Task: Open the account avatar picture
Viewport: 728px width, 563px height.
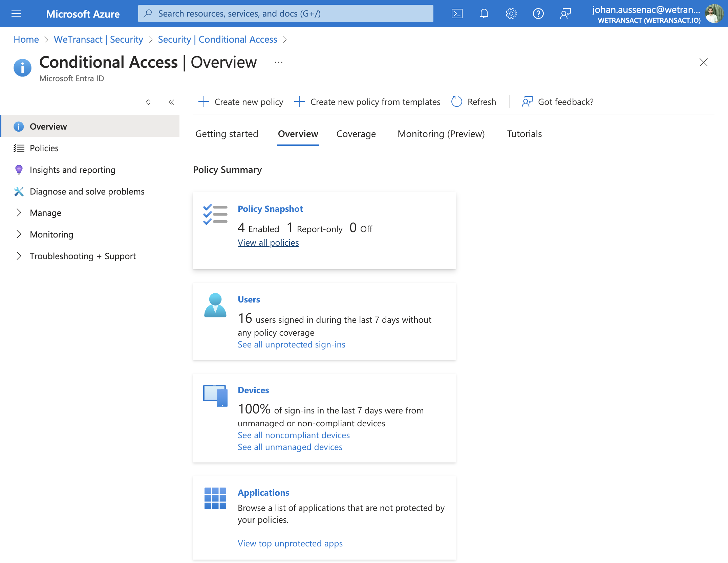Action: (x=714, y=14)
